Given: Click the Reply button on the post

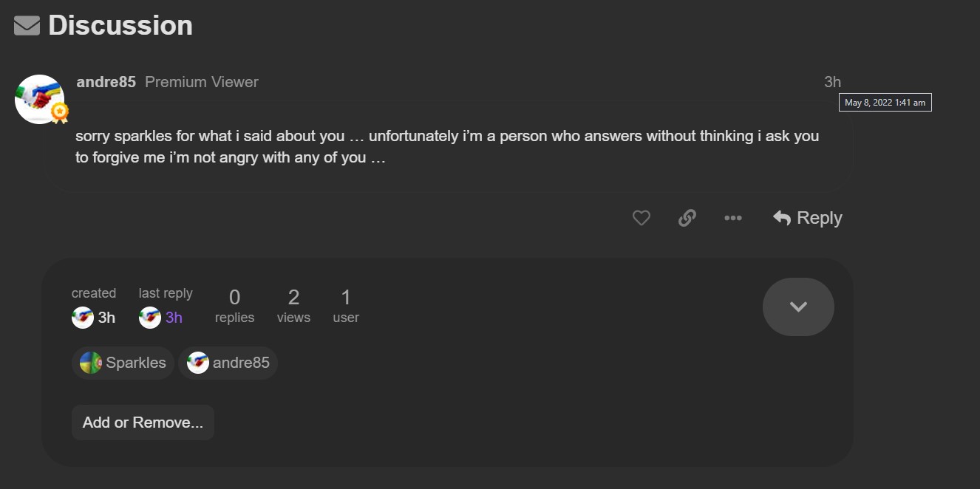Looking at the screenshot, I should 807,218.
